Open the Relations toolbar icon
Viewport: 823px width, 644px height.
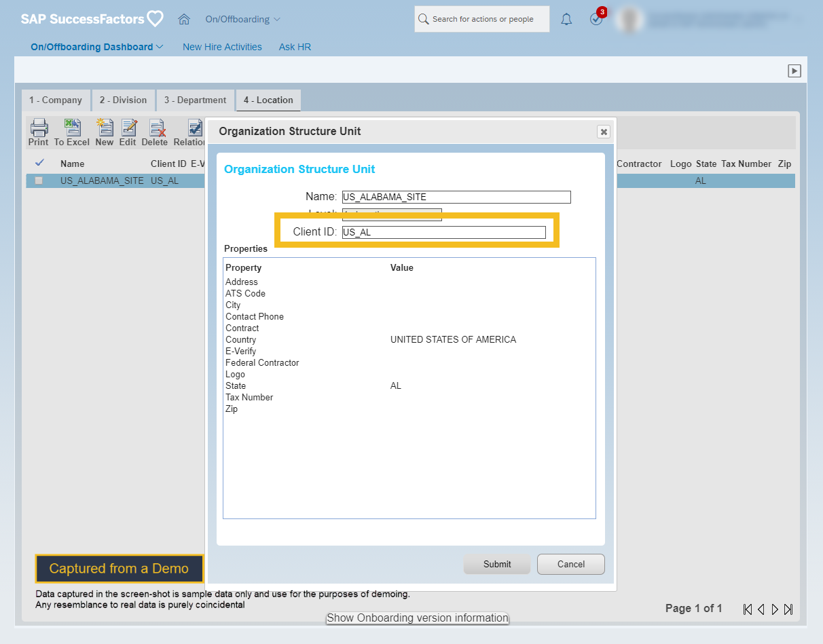click(x=189, y=132)
